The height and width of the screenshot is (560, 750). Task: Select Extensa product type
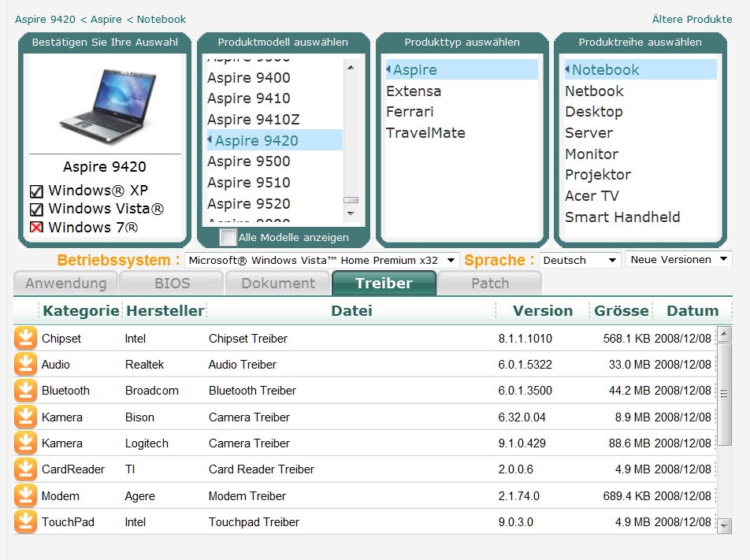tap(414, 91)
